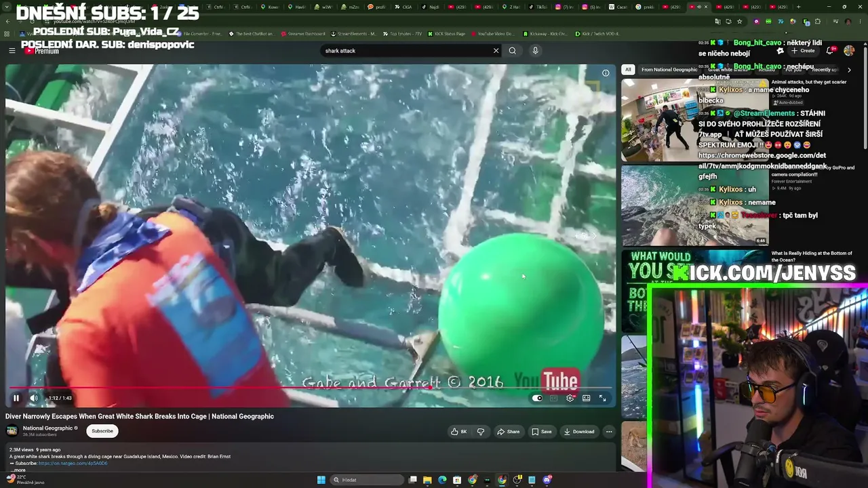Open the YouTube account avatar menu
Viewport: 868px width, 488px height.
pyautogui.click(x=849, y=50)
